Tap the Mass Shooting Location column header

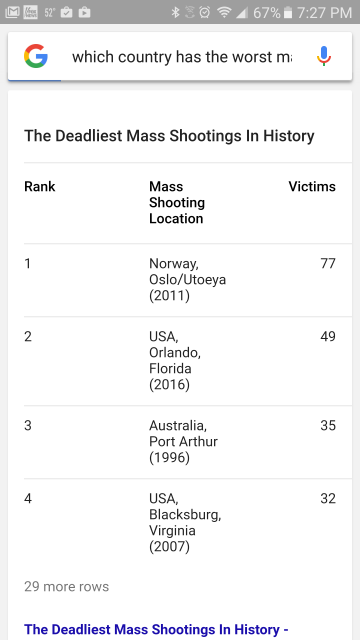177,202
